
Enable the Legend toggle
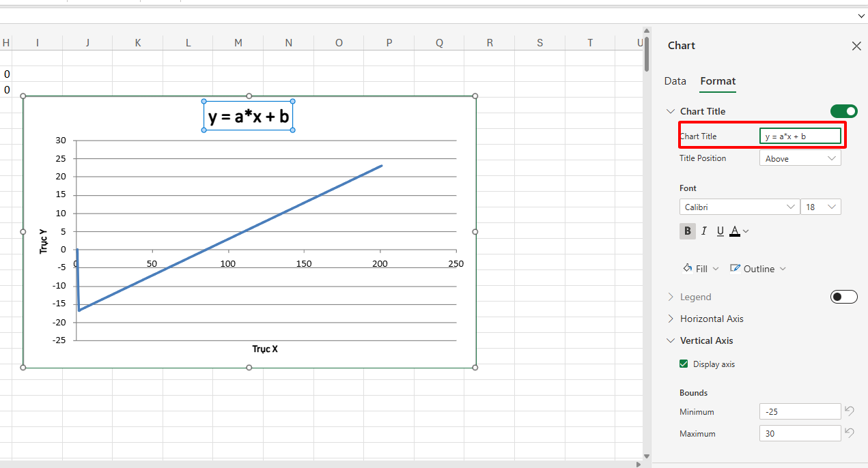coord(844,297)
